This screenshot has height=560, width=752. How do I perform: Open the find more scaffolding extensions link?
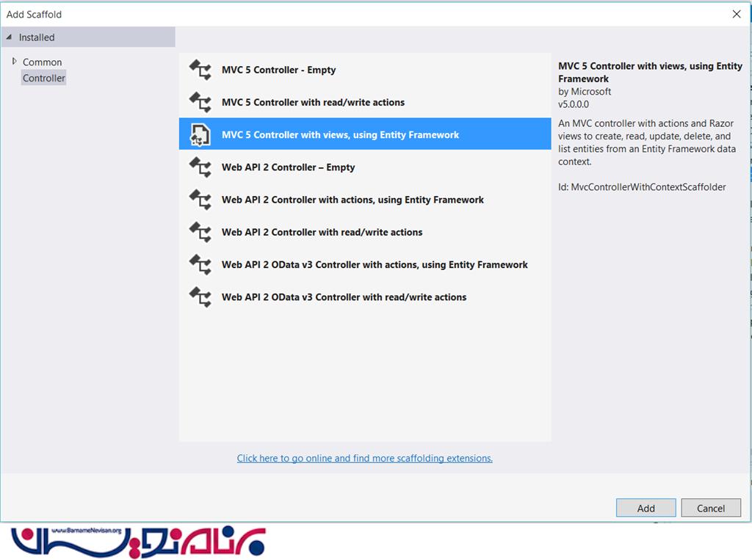364,459
